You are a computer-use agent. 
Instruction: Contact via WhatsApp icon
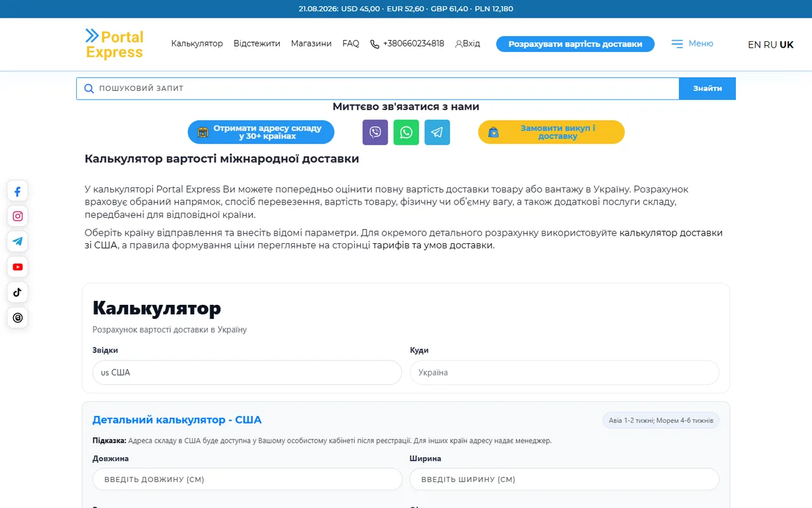pos(406,132)
